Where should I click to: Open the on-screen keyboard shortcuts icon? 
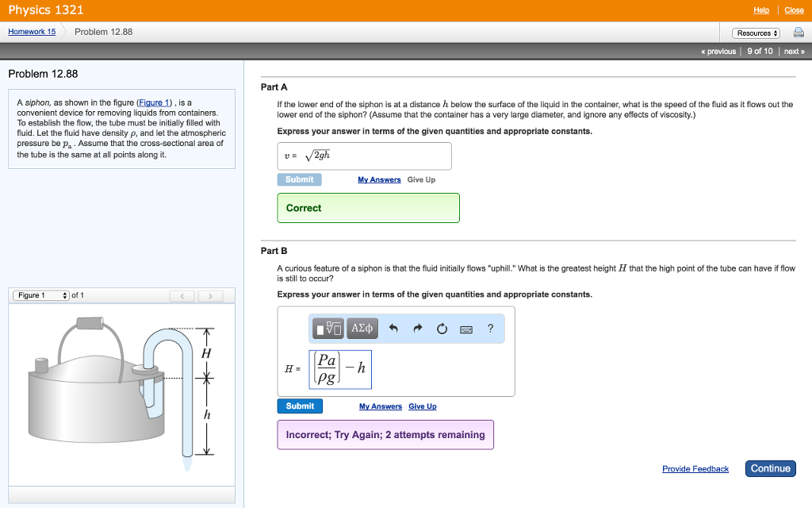point(467,328)
